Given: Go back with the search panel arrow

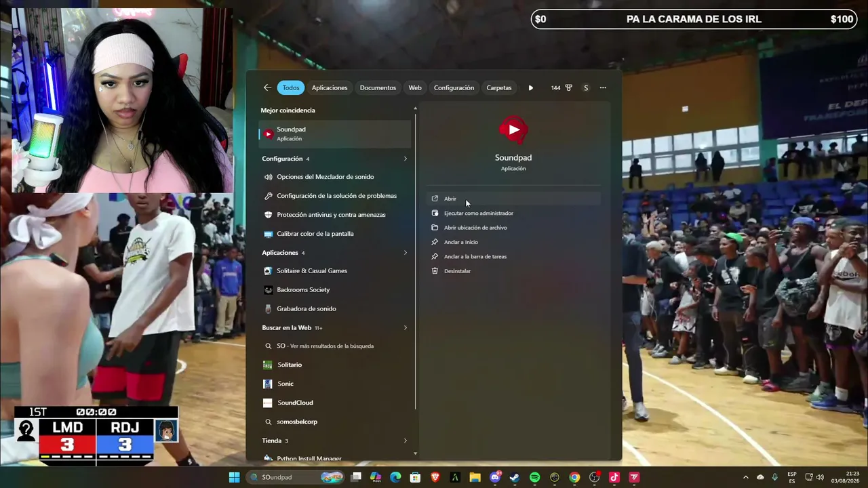Looking at the screenshot, I should tap(267, 87).
